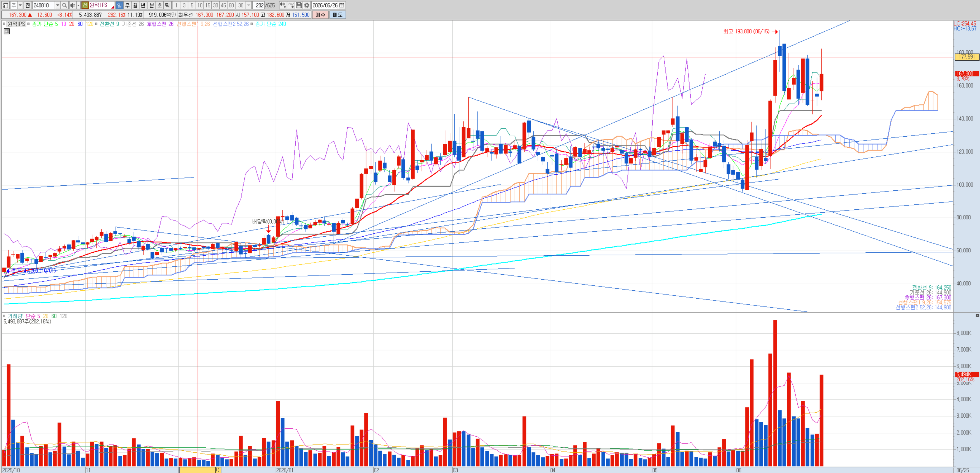Image resolution: width=980 pixels, height=473 pixels.
Task: Click the 최우선 best quote label
Action: (x=185, y=15)
